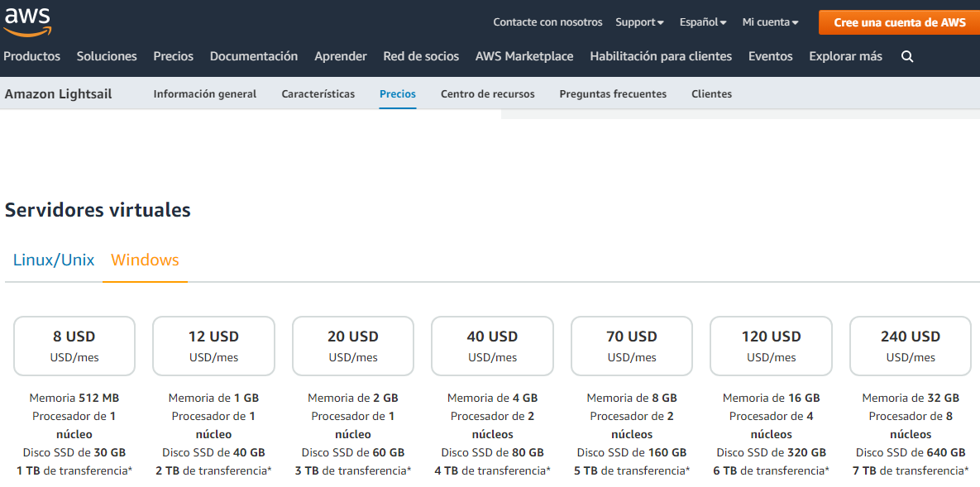This screenshot has height=487, width=980.
Task: Click Disco SSD de 320 GB text
Action: click(x=772, y=452)
